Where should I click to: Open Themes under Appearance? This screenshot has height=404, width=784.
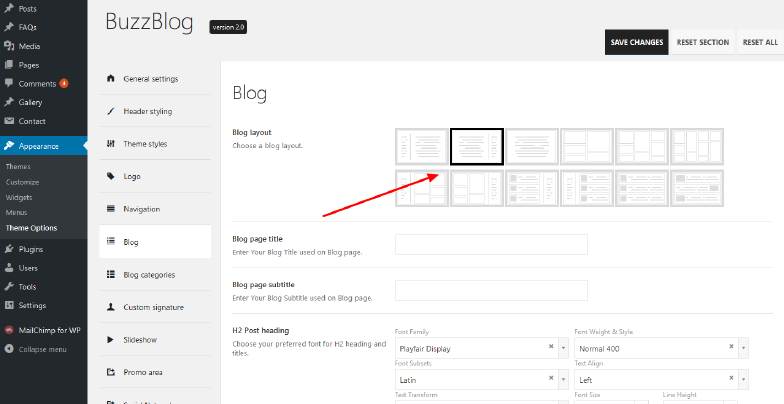18,166
